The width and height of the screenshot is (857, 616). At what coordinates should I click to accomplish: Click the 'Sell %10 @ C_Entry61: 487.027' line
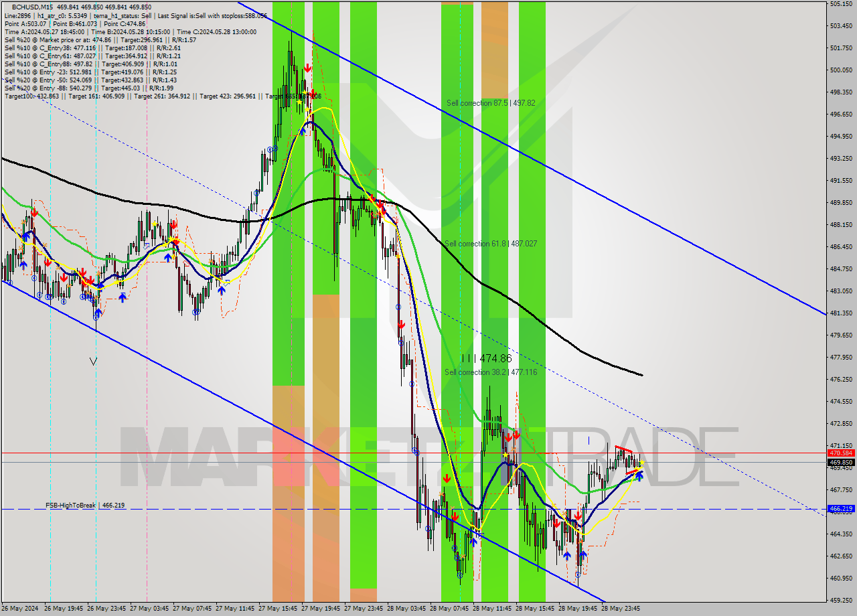click(92, 56)
